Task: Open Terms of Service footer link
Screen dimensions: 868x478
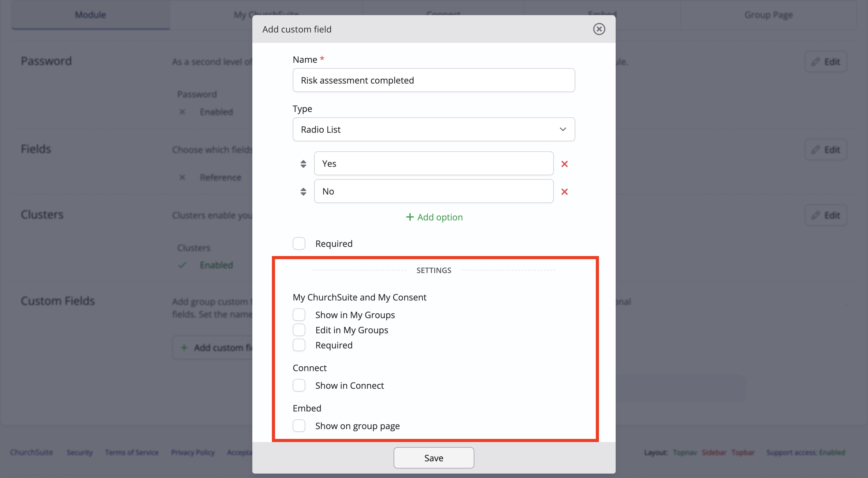Action: (x=132, y=452)
